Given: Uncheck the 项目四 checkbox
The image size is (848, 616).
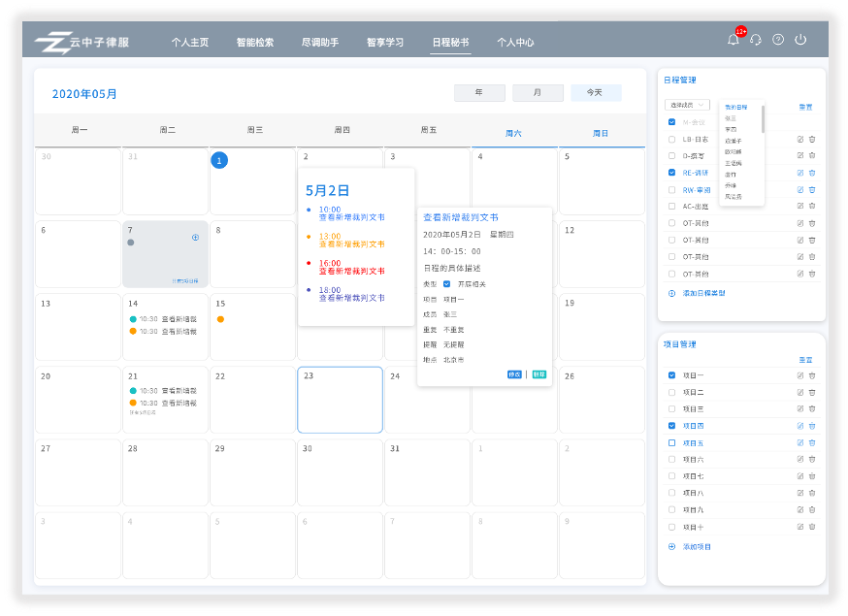Looking at the screenshot, I should tap(671, 426).
